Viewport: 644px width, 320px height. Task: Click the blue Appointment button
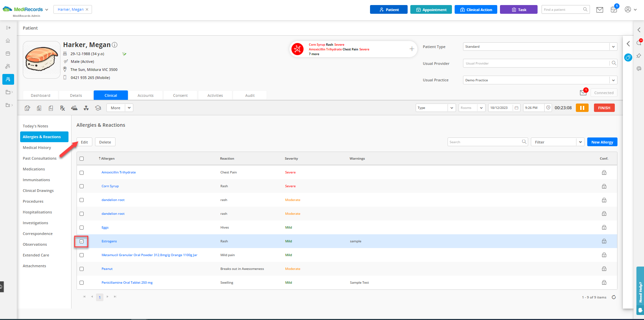[431, 10]
